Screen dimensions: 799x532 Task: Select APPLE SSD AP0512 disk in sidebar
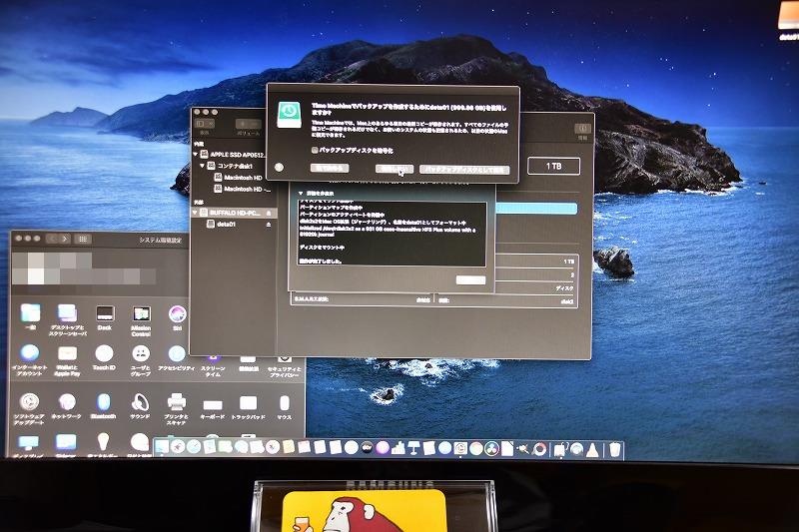tap(233, 154)
